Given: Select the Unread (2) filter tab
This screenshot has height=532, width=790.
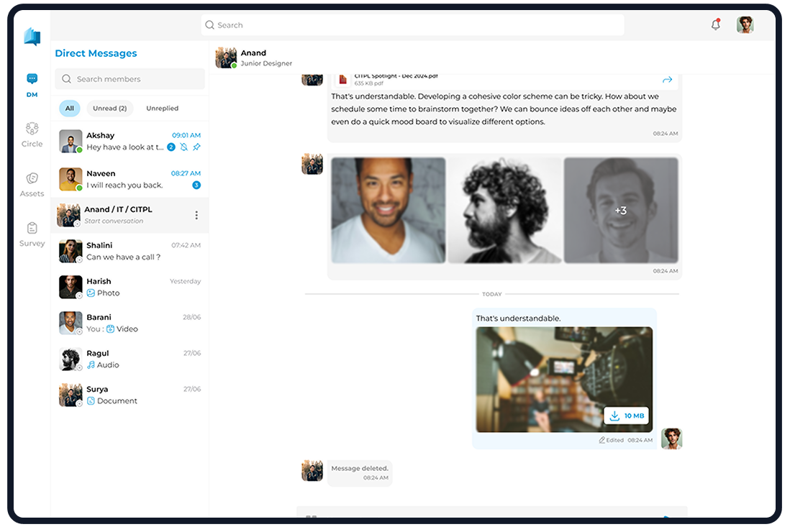Looking at the screenshot, I should [110, 109].
